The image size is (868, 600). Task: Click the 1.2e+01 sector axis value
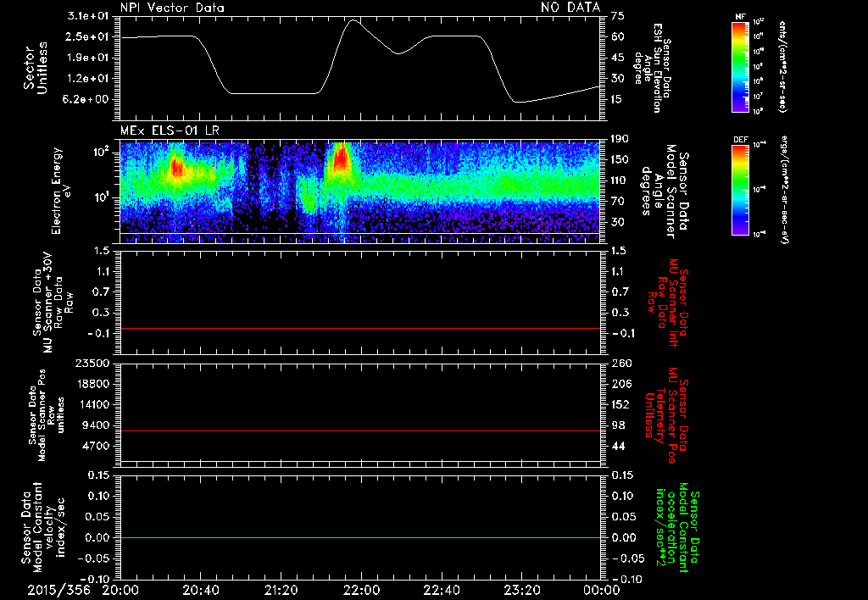pos(88,79)
